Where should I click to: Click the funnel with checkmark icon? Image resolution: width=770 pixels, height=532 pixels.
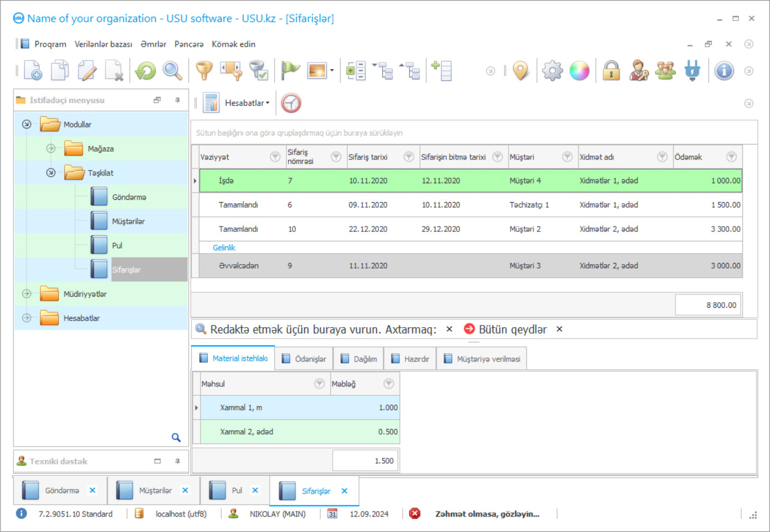(x=258, y=71)
